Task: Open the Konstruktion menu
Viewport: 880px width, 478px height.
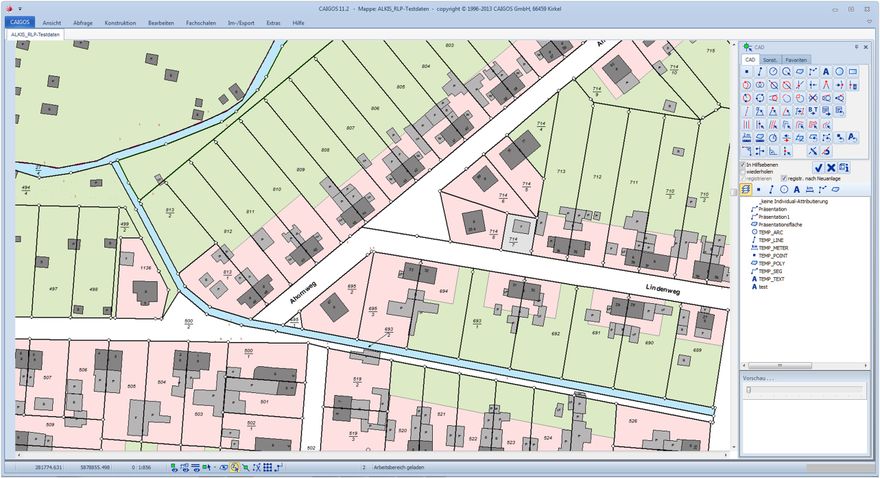Action: [x=120, y=21]
